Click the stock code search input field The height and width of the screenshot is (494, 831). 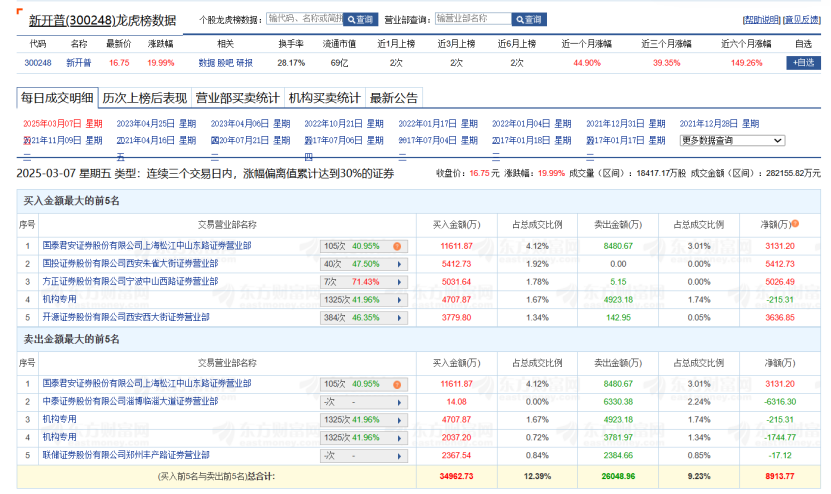click(x=304, y=19)
